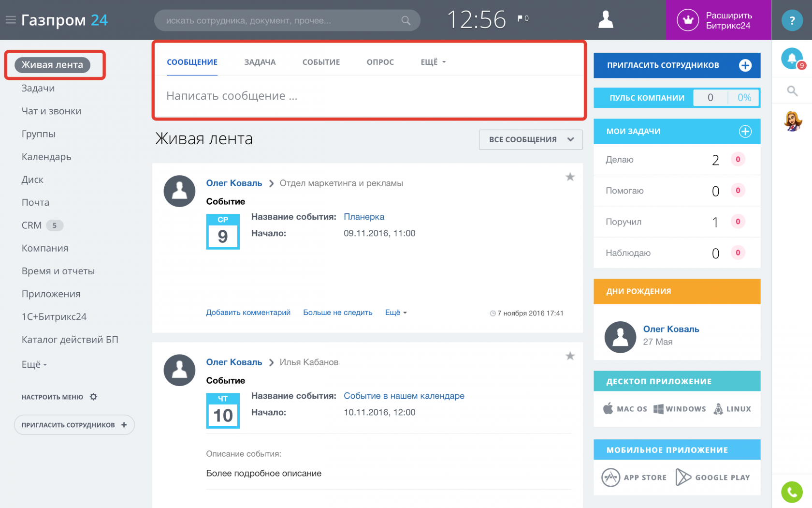Expand Ещё under the Планерка post actions
Screen dimensions: 812x508
click(396, 313)
